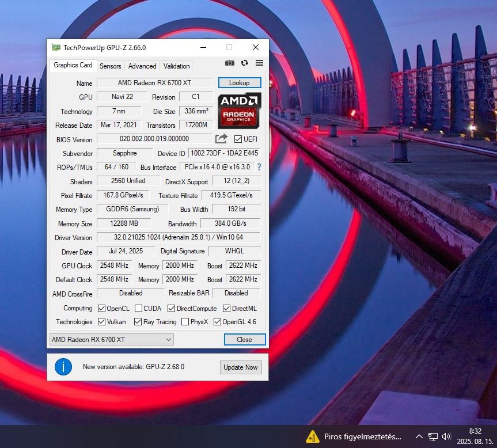
Task: Click the 192 bit Bus Width value
Action: tap(237, 209)
